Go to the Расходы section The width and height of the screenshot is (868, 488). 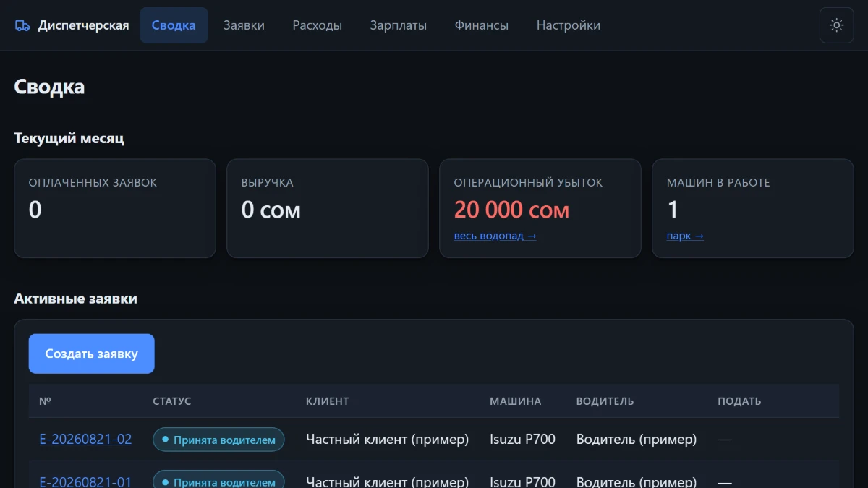[317, 25]
